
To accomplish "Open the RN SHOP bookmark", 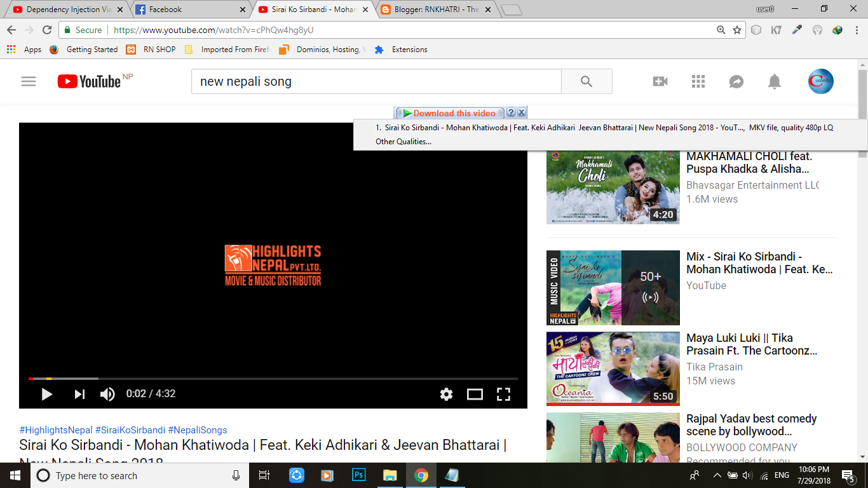I will [151, 50].
